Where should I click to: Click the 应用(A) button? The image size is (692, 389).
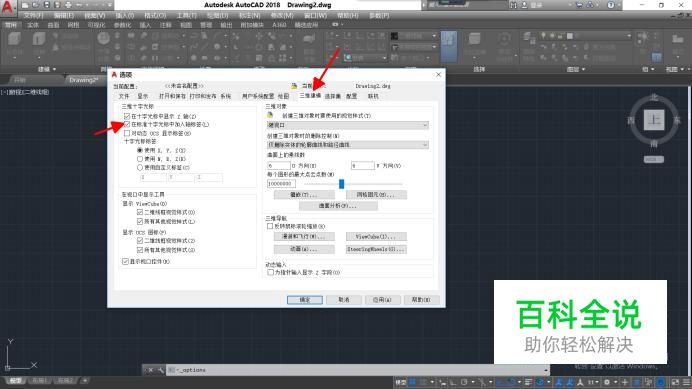pyautogui.click(x=382, y=300)
